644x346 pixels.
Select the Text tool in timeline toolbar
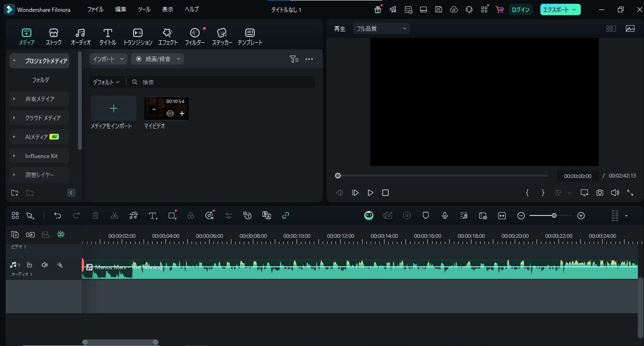click(153, 215)
